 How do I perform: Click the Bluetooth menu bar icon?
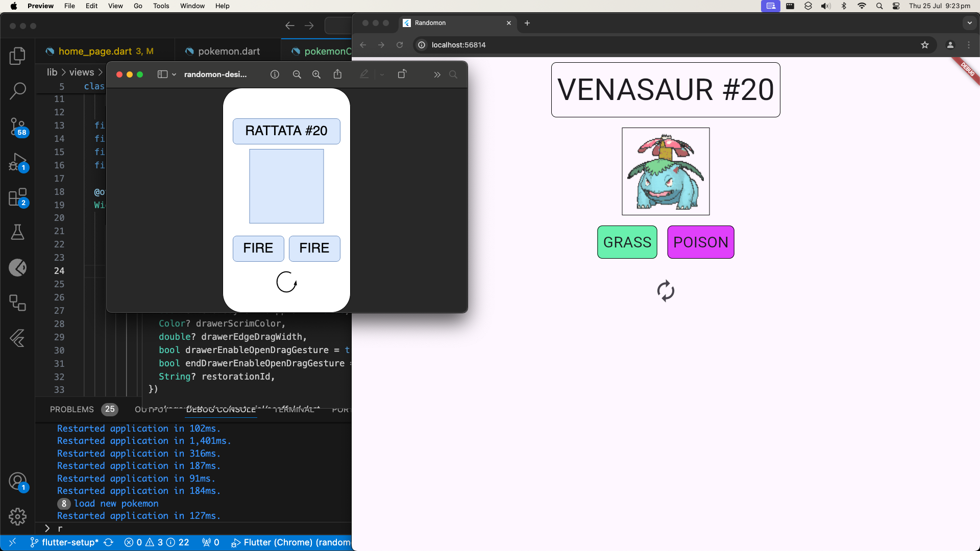click(x=844, y=6)
